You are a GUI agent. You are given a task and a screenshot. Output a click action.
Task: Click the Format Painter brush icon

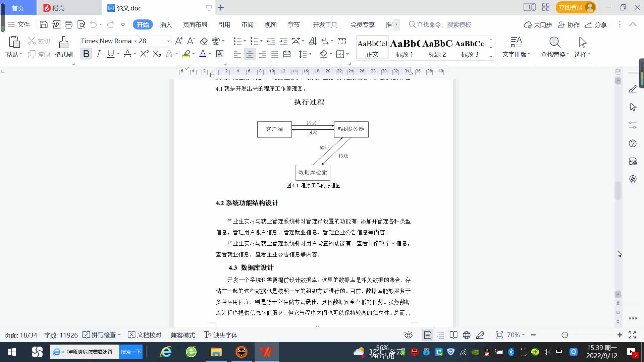point(64,42)
